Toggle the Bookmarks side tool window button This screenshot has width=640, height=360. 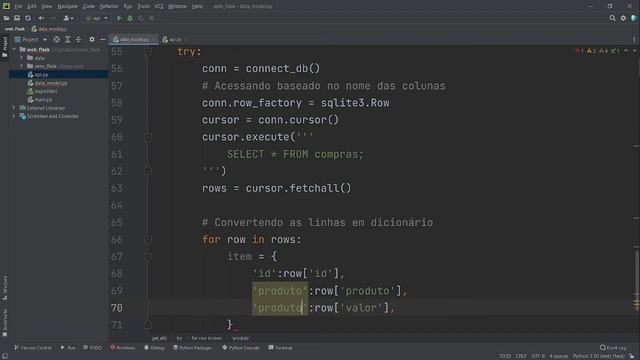coord(4,323)
